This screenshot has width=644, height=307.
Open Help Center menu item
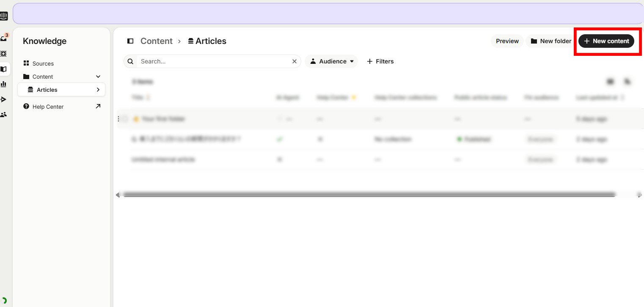tap(48, 107)
